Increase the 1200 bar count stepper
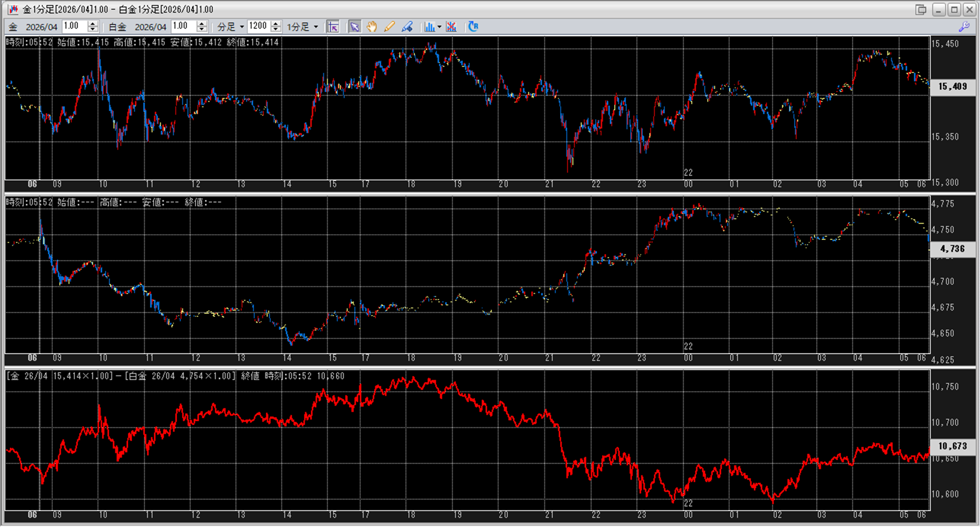The height and width of the screenshot is (527, 980). click(276, 23)
